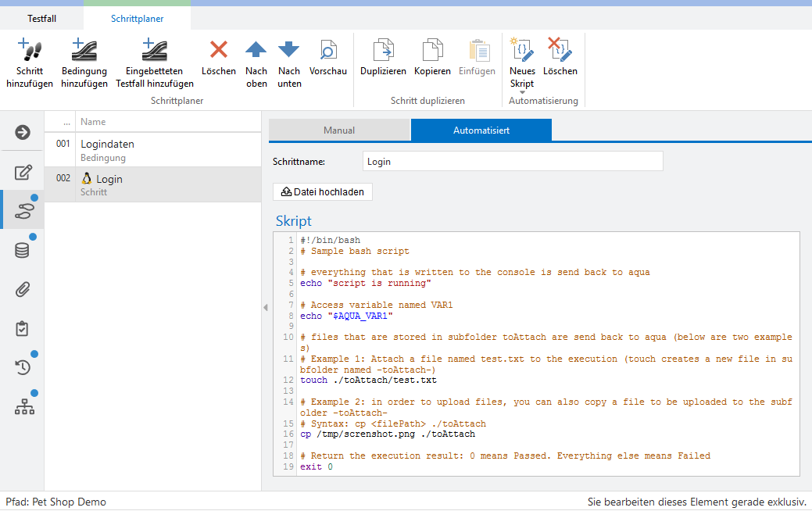812x511 pixels.
Task: Delete script with Automatisierung Löschen icon
Action: coord(560,50)
